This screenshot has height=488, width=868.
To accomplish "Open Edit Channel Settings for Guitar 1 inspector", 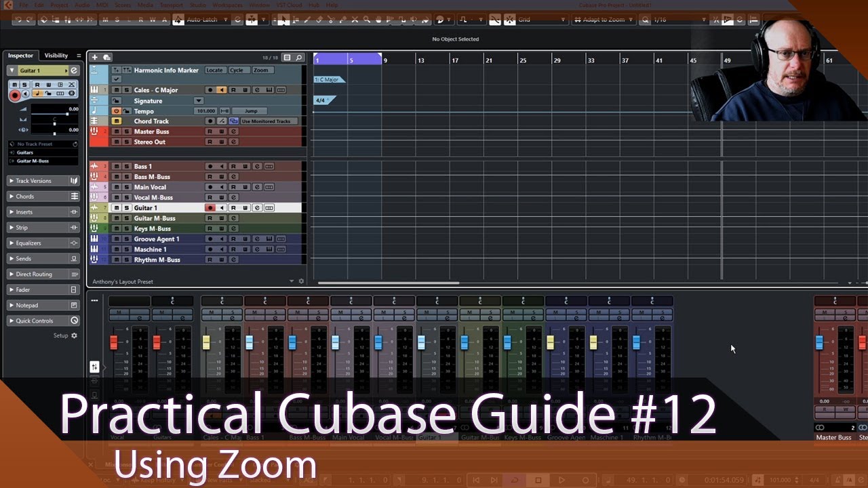I will (74, 70).
